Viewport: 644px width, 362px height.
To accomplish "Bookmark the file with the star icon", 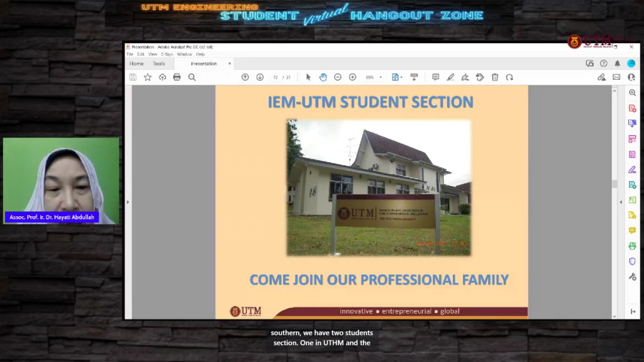I will coord(148,77).
